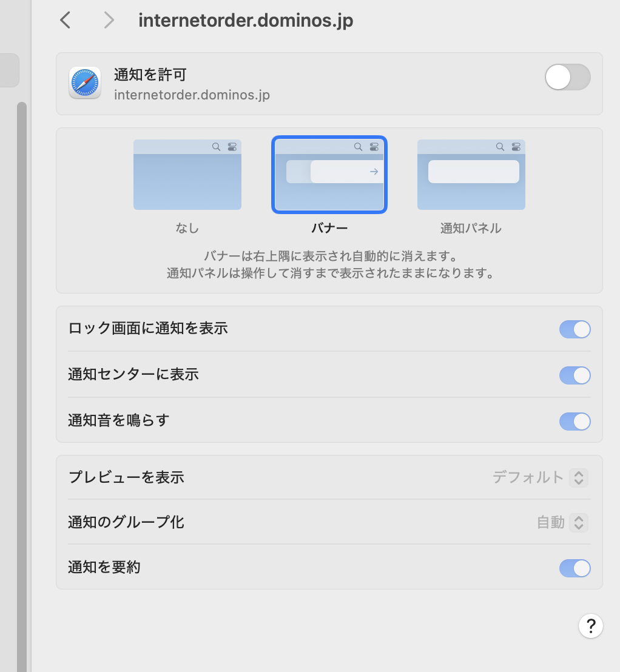Enable the 通知を許可 switch
Image resolution: width=620 pixels, height=672 pixels.
click(x=568, y=77)
